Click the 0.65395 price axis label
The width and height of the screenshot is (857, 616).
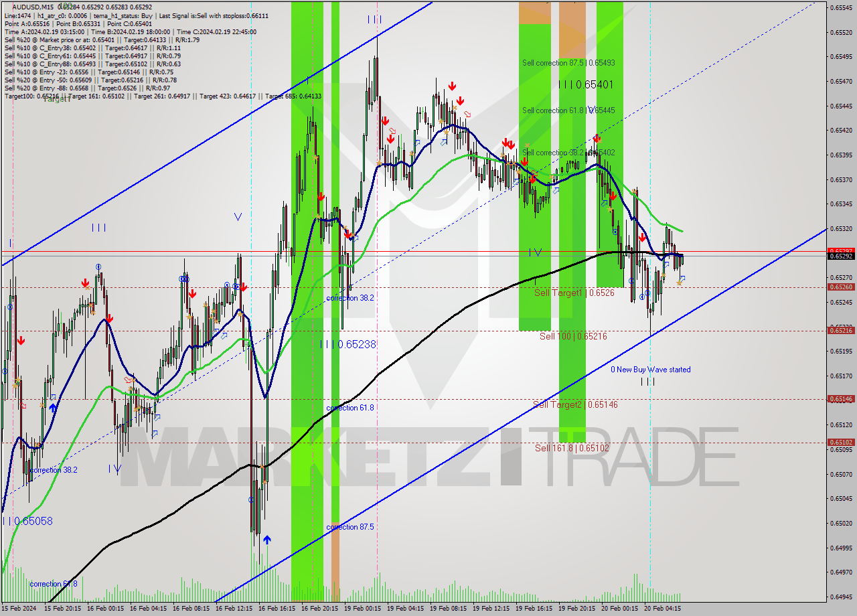[x=841, y=155]
